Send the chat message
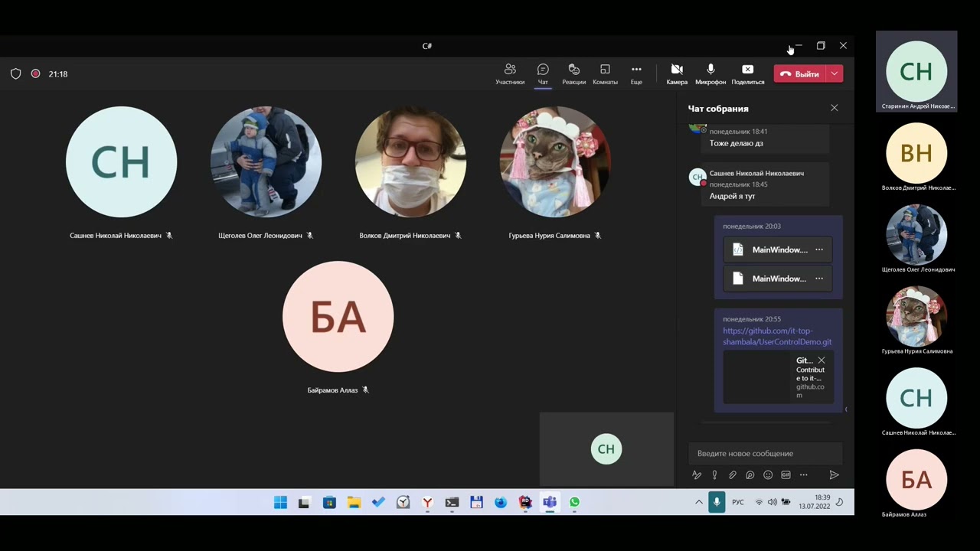 pyautogui.click(x=835, y=475)
